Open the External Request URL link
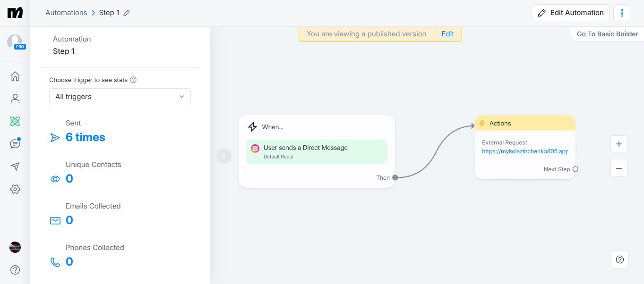This screenshot has height=284, width=644. 525,151
